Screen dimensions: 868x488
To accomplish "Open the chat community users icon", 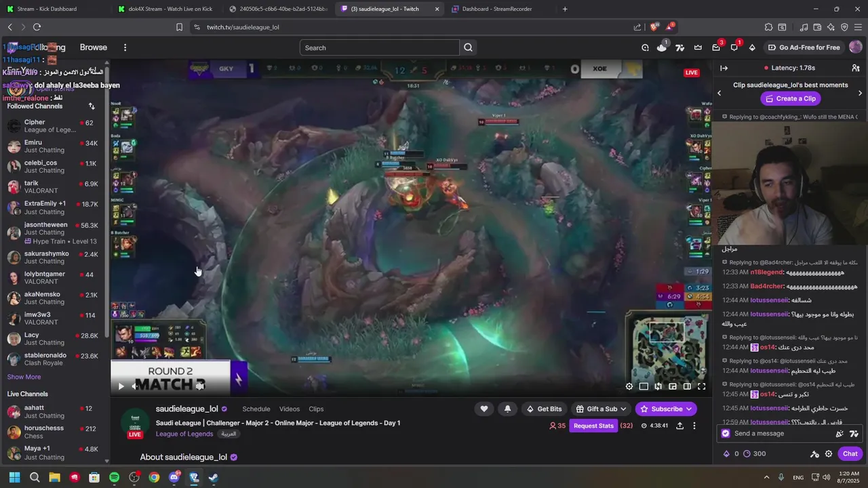I will 856,68.
